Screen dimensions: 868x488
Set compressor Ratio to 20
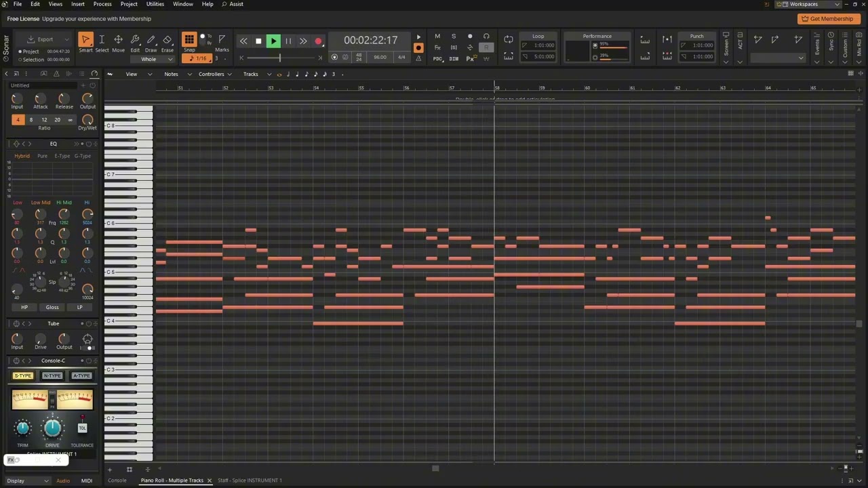pos(57,120)
